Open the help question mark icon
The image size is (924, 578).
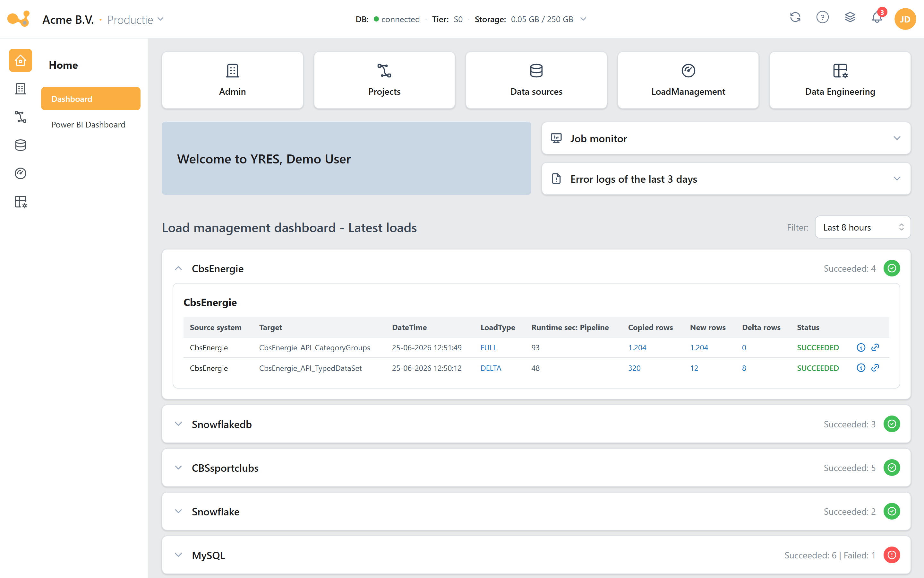coord(822,18)
